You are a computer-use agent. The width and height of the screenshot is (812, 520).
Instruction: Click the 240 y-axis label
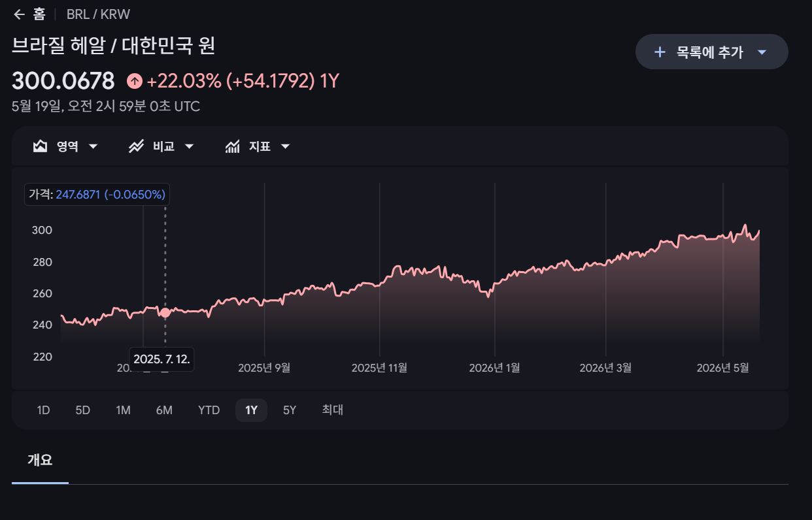[42, 325]
